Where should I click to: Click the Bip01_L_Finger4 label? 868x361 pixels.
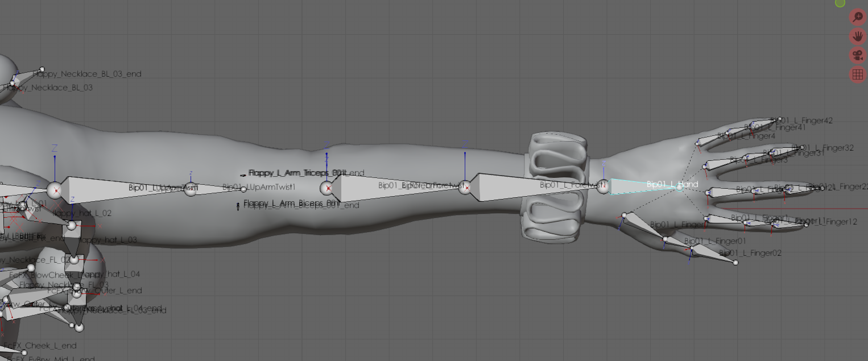[746, 136]
